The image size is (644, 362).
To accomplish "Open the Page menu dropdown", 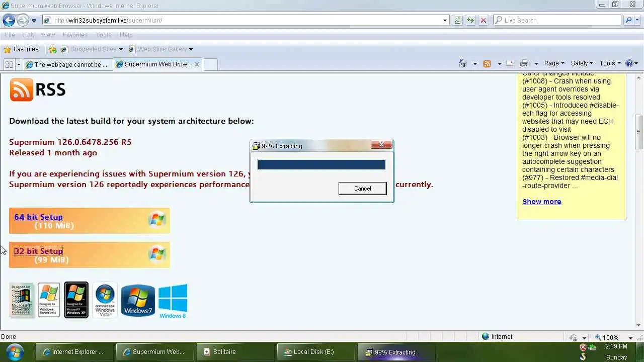I will [x=554, y=63].
